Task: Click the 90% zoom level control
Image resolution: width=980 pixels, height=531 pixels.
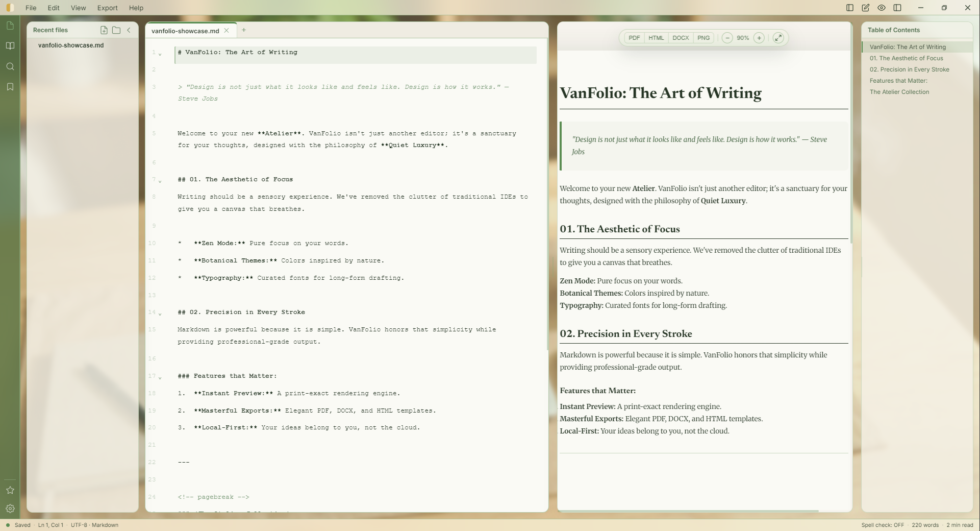Action: tap(743, 38)
